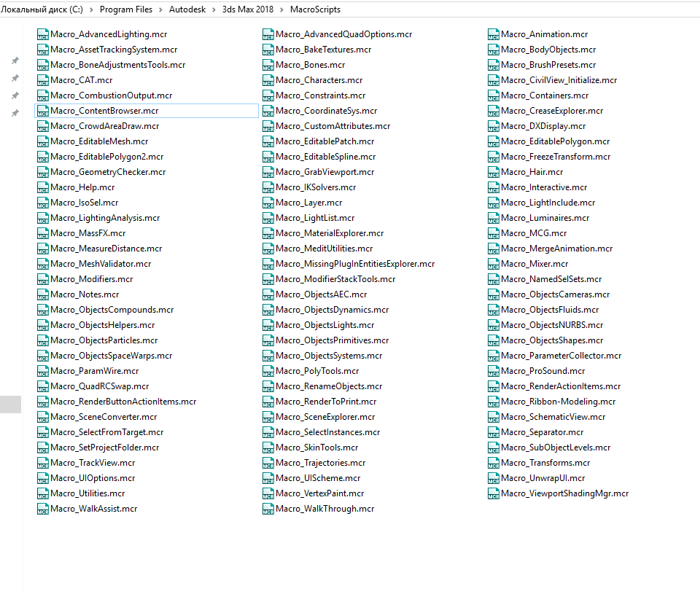The image size is (700, 594).
Task: Click the Macro_UnwrapUI.mcr file icon
Action: click(x=494, y=478)
